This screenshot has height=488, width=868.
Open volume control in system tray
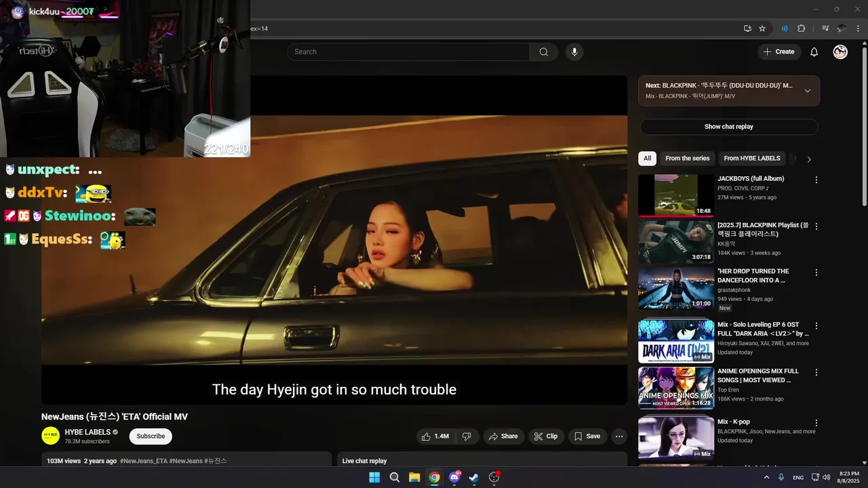coord(826,477)
